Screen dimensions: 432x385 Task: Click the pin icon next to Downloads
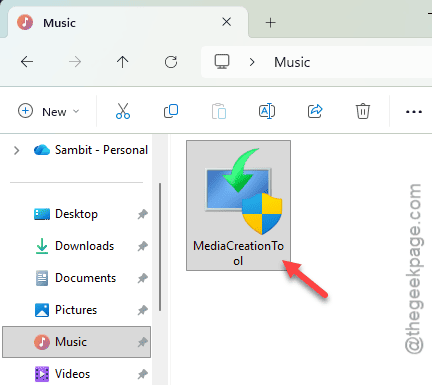pyautogui.click(x=143, y=246)
